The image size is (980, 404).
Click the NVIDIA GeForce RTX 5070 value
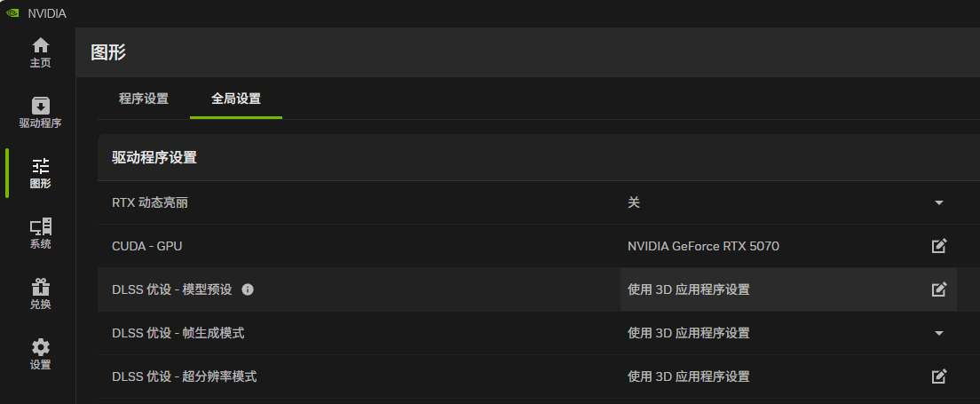coord(703,246)
